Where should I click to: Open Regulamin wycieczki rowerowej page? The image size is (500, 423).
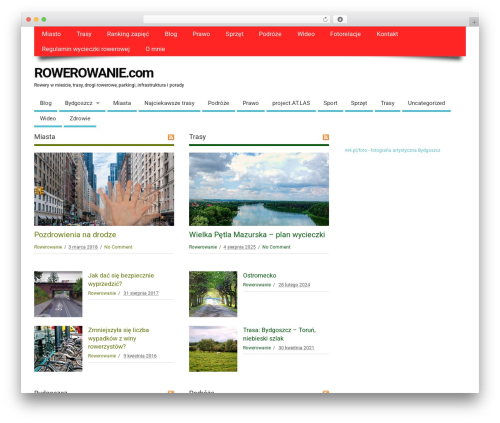point(86,49)
